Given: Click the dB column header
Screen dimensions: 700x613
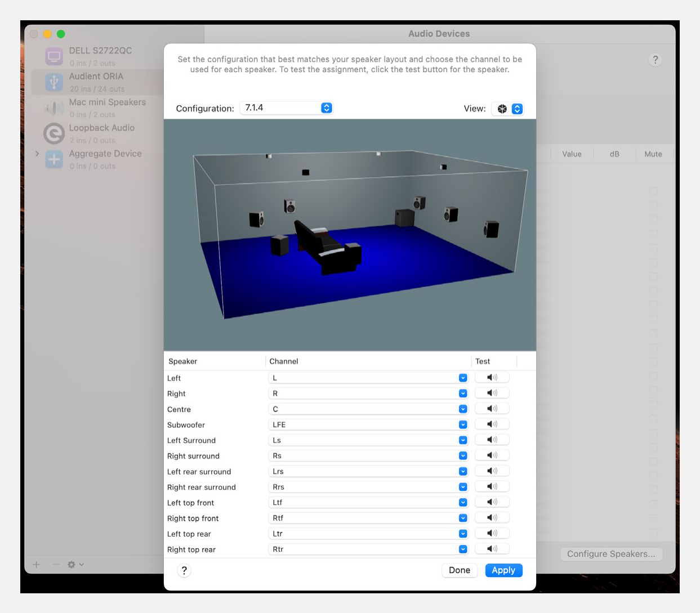Looking at the screenshot, I should (614, 154).
